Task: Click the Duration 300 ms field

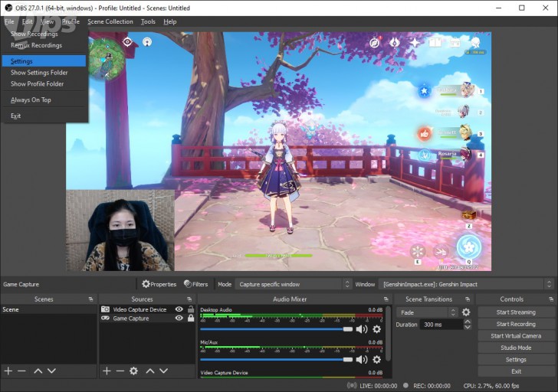Action: [441, 325]
